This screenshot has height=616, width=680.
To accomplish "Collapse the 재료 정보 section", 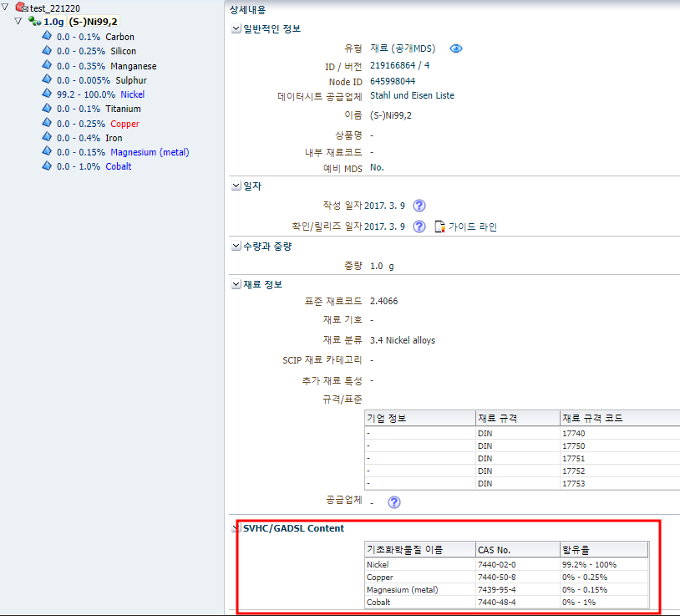I will [236, 284].
